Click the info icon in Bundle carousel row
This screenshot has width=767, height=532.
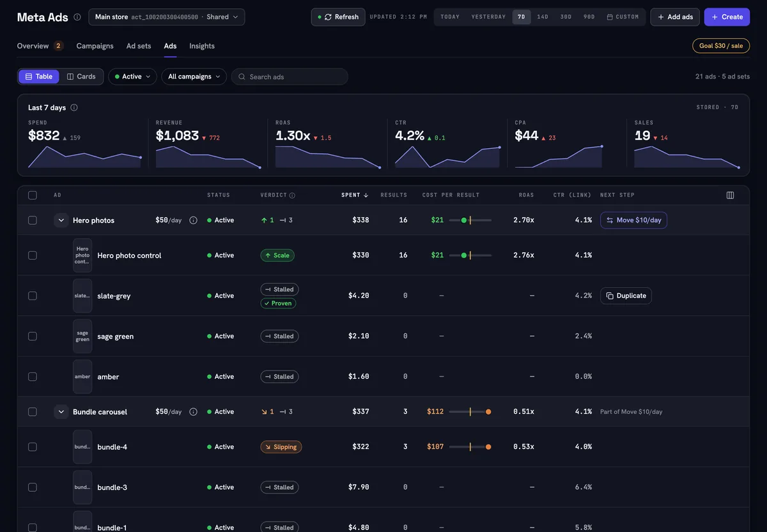point(194,412)
